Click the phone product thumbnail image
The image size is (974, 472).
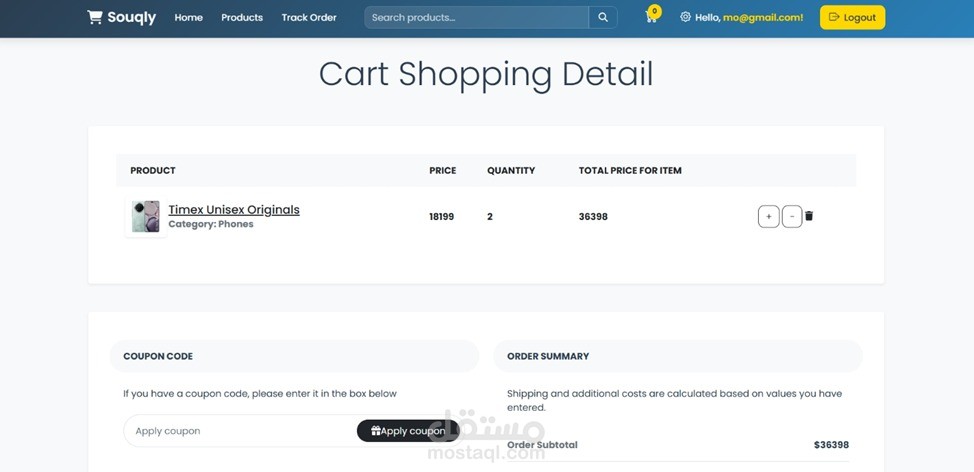pos(145,217)
